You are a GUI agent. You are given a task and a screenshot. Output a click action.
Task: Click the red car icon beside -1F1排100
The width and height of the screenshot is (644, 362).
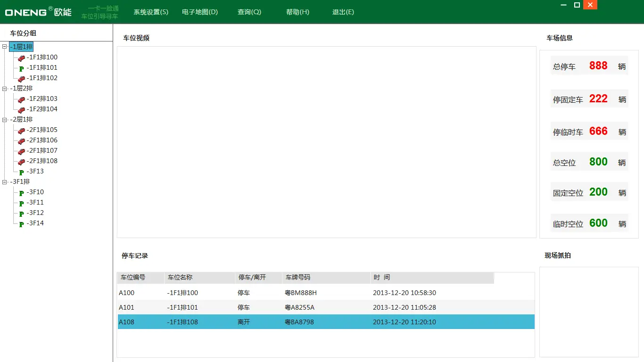[x=21, y=58]
